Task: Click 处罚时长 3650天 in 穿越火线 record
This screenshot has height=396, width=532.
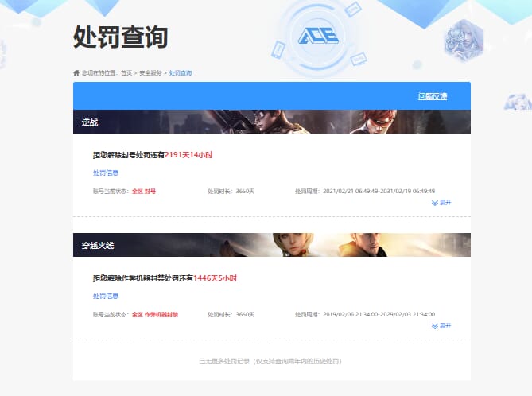Action: [231, 315]
